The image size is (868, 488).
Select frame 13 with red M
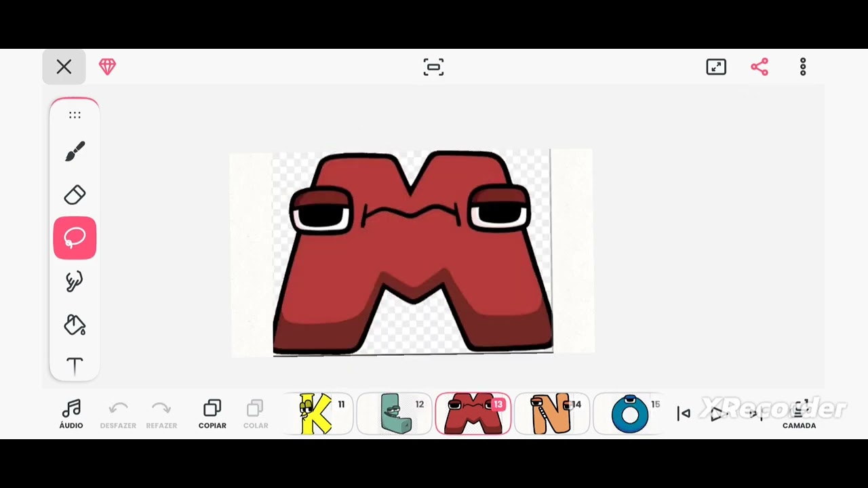click(473, 413)
